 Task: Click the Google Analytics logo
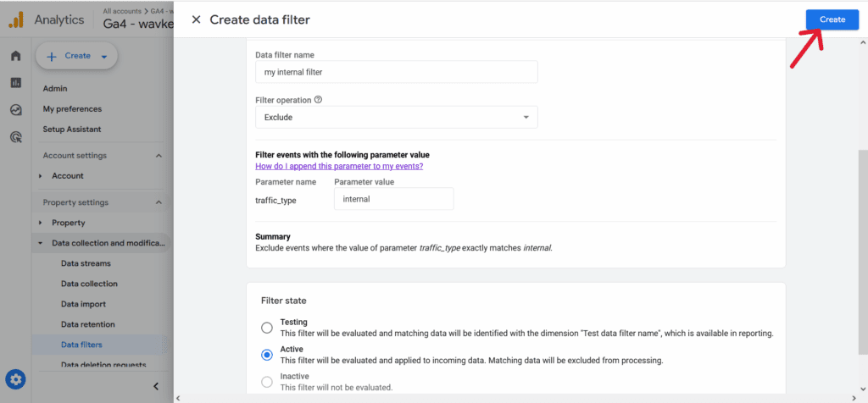point(16,20)
